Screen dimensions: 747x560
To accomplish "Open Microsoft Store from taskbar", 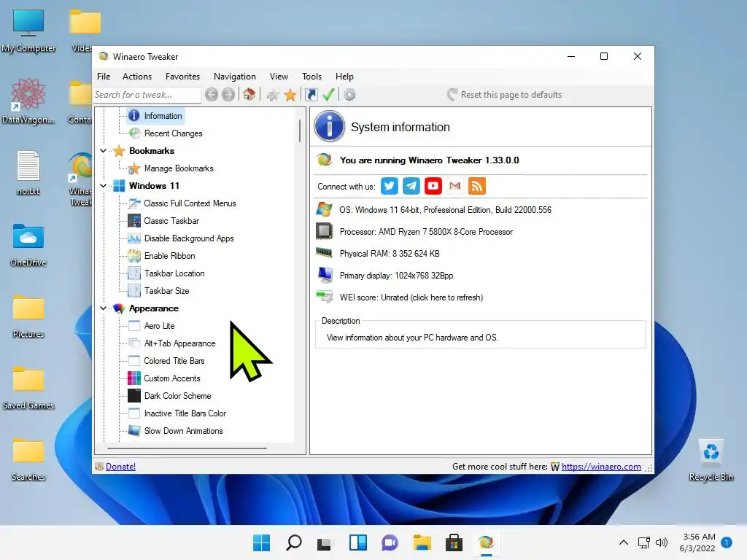I will point(454,542).
